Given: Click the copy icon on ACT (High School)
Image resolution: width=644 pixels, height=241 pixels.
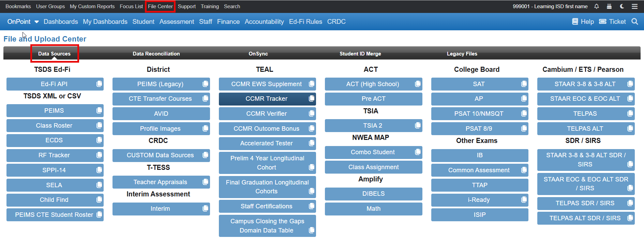Looking at the screenshot, I should pyautogui.click(x=418, y=84).
